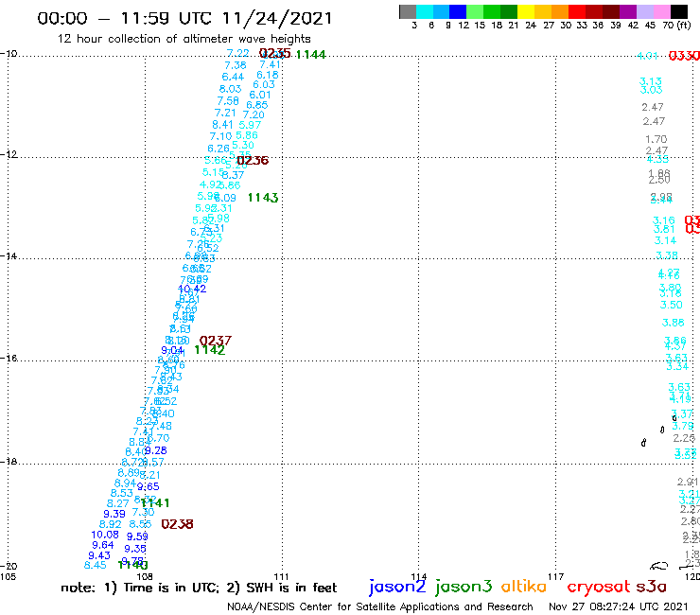
Task: Click the '10.42' wave height value
Action: point(192,289)
